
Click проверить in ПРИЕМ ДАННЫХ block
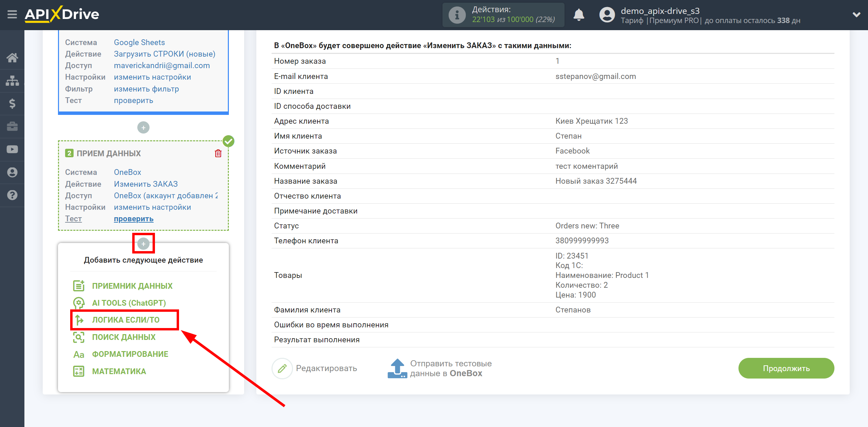[x=133, y=219]
